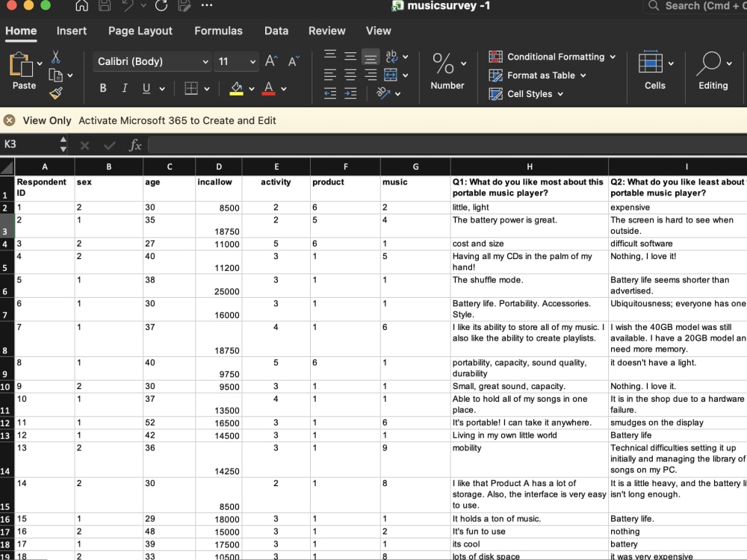The height and width of the screenshot is (560, 747).
Task: Open the more options ellipsis
Action: coord(207,5)
